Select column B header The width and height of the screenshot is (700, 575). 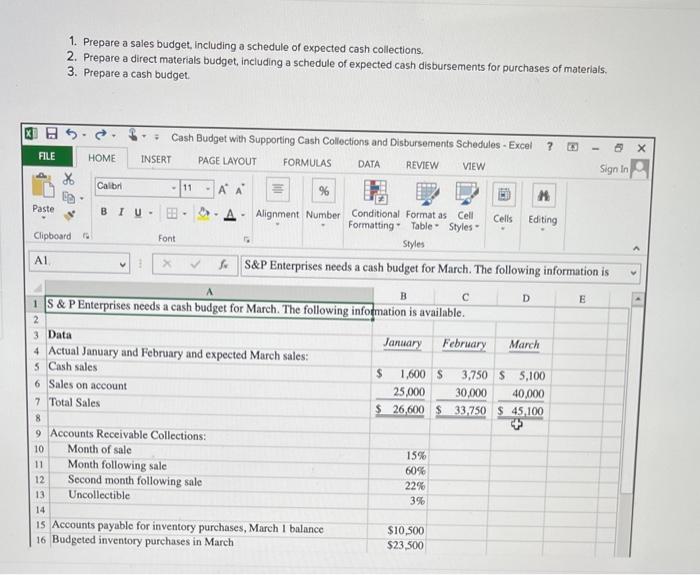tap(403, 295)
